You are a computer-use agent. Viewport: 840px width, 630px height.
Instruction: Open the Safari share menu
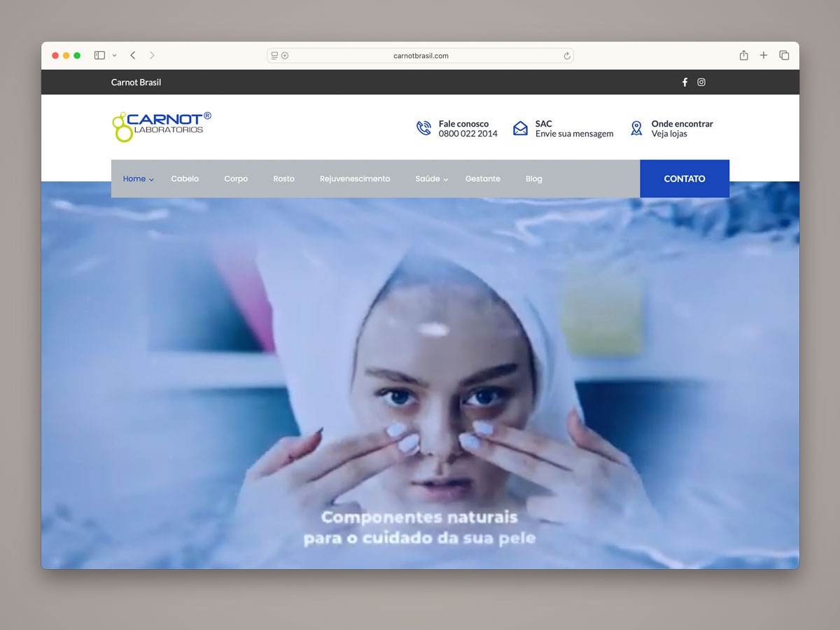(x=743, y=55)
